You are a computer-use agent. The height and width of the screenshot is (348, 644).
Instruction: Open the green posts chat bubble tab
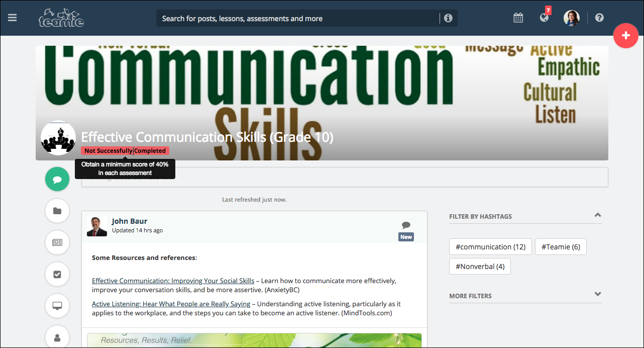pos(57,179)
